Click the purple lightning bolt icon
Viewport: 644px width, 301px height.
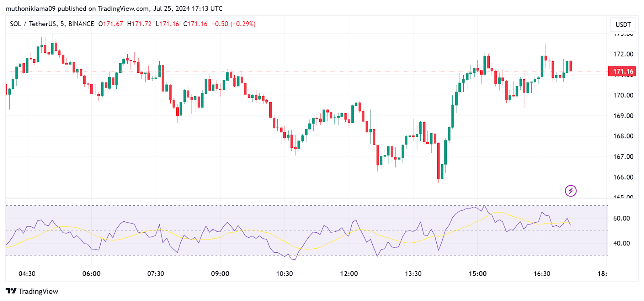point(570,191)
